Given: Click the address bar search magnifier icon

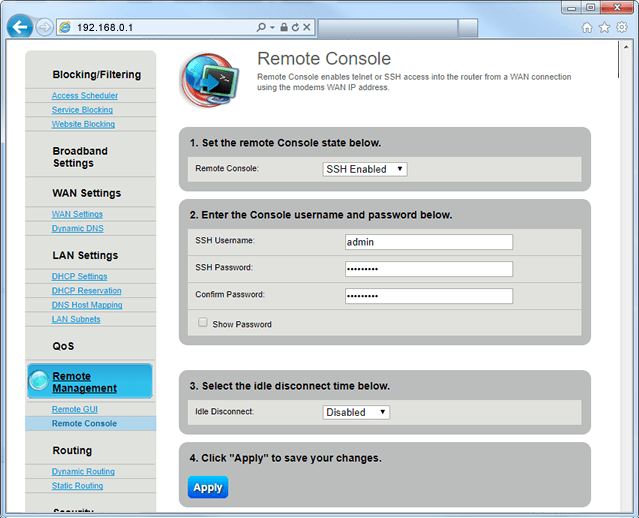Looking at the screenshot, I should [261, 27].
